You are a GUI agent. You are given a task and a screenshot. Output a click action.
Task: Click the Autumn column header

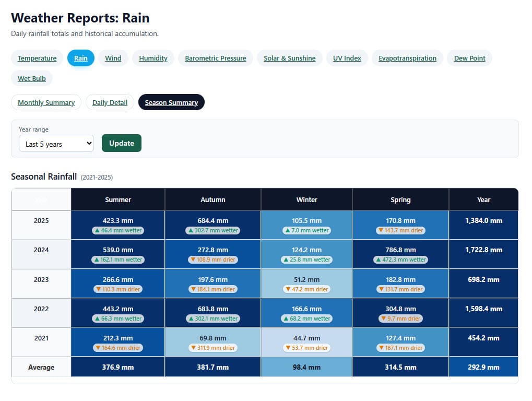pos(213,199)
